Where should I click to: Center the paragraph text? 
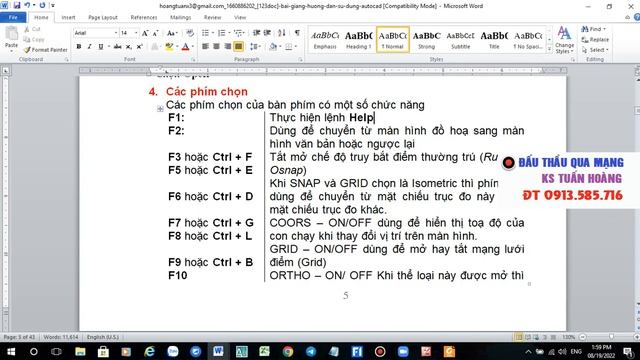216,47
